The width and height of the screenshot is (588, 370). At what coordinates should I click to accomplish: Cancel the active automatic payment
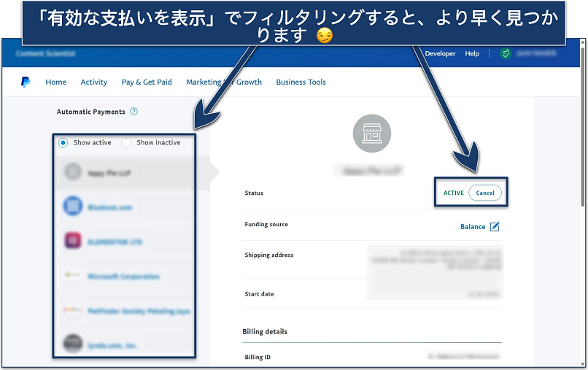(484, 193)
